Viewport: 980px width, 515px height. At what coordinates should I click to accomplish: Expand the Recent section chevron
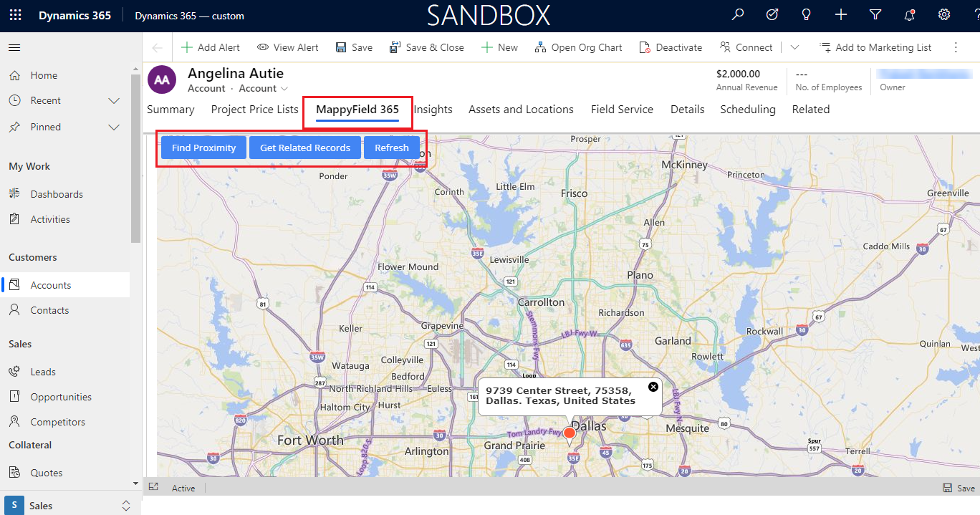point(113,100)
